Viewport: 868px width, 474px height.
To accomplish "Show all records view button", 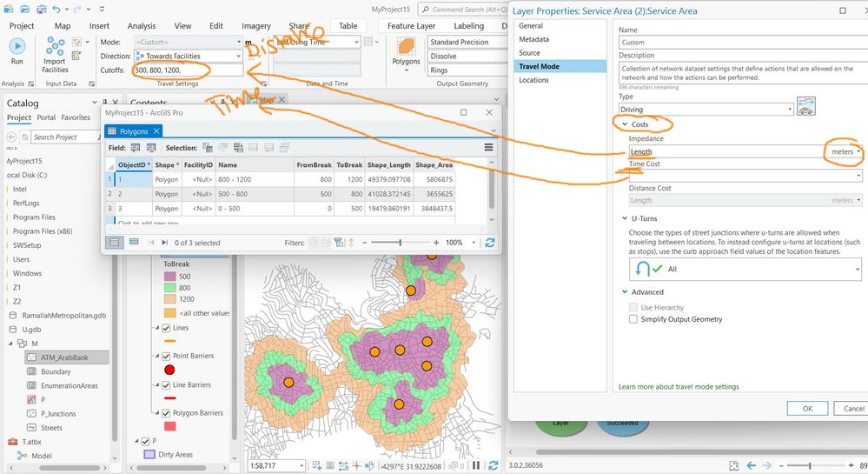I will click(x=115, y=243).
